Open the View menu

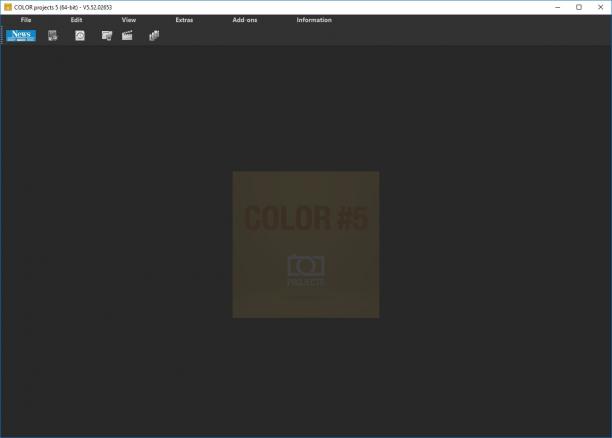[x=129, y=20]
